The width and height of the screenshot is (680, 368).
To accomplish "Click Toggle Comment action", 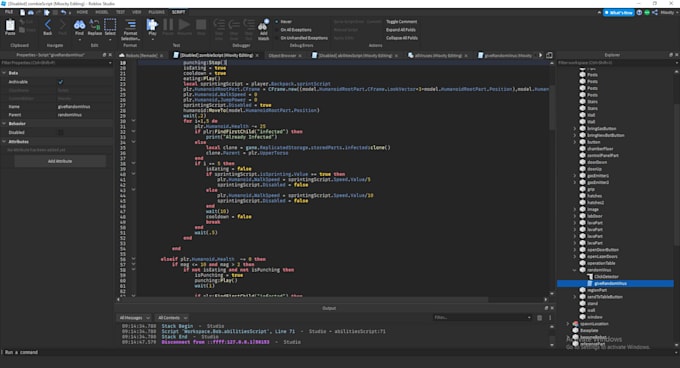I will click(402, 22).
